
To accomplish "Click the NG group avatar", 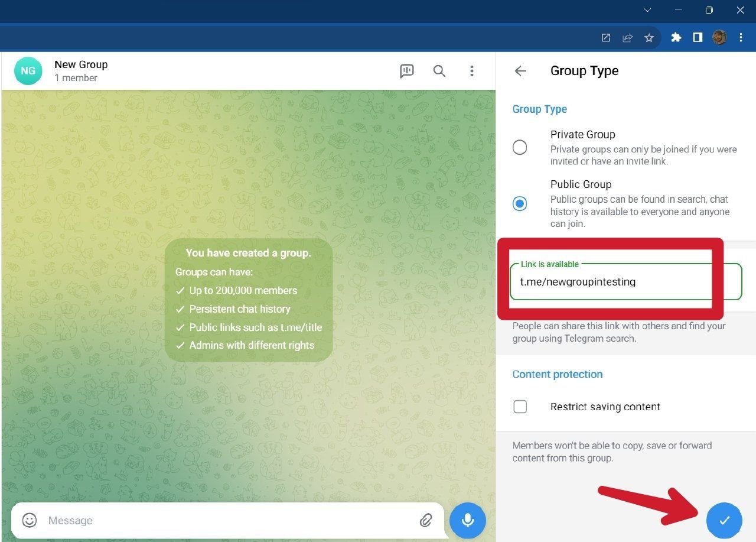I will click(28, 71).
